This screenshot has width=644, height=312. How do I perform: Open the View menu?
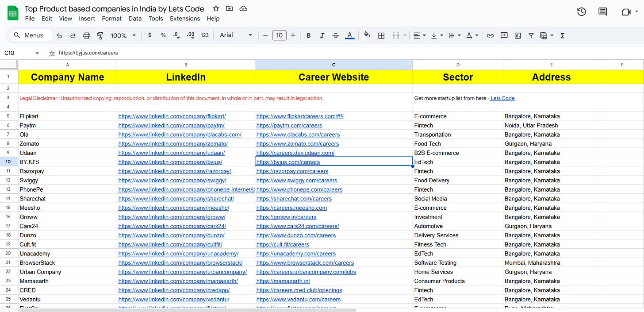65,19
